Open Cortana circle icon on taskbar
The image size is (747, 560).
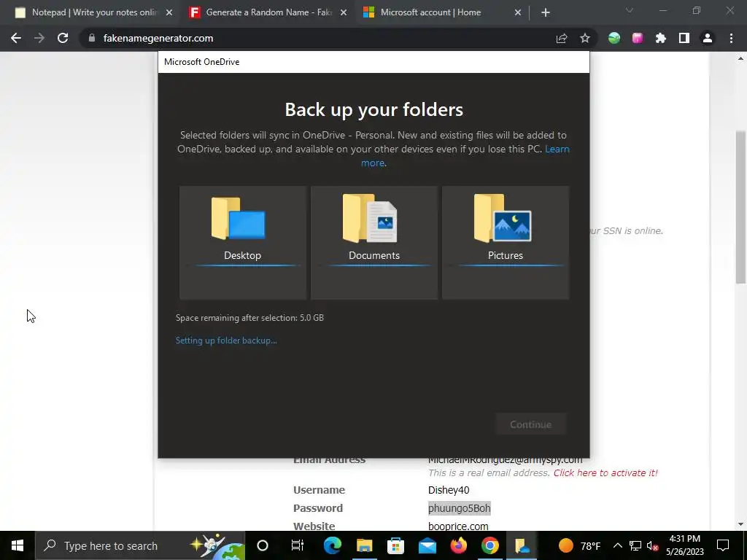click(x=263, y=545)
